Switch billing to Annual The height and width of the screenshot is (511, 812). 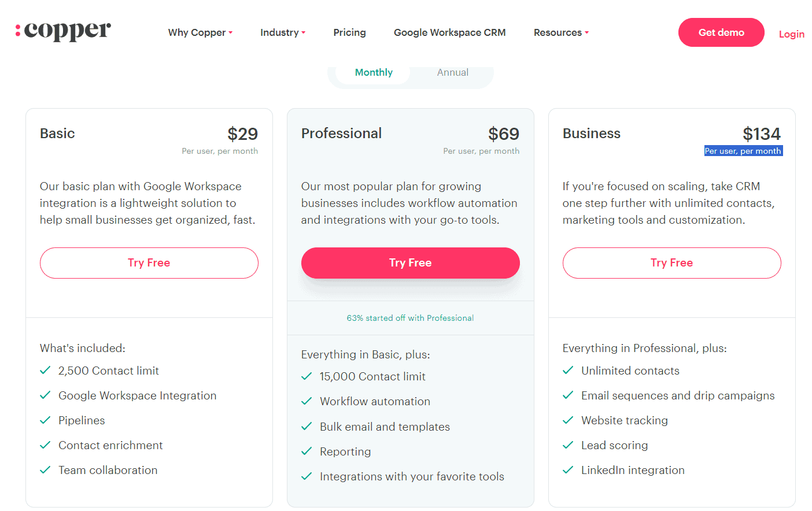(453, 72)
